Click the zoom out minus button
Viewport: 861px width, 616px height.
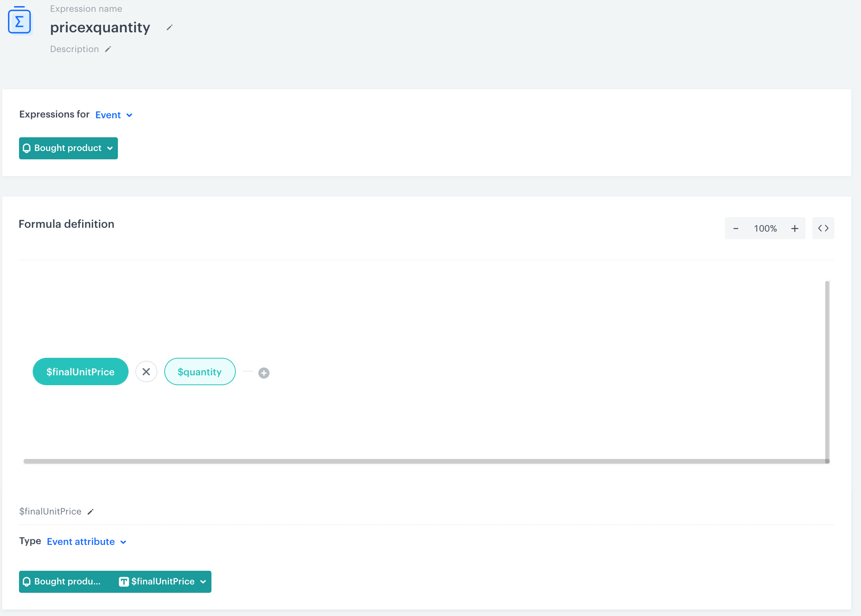[736, 228]
